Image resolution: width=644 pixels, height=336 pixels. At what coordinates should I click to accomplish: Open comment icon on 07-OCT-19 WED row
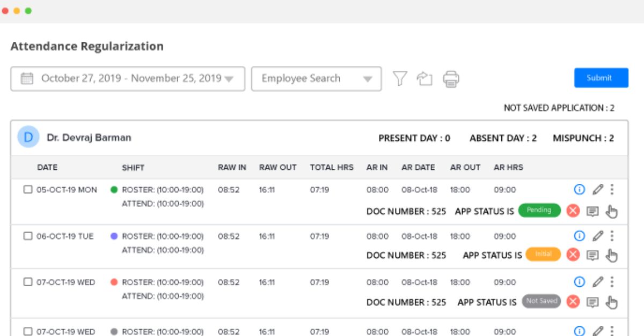coord(592,303)
